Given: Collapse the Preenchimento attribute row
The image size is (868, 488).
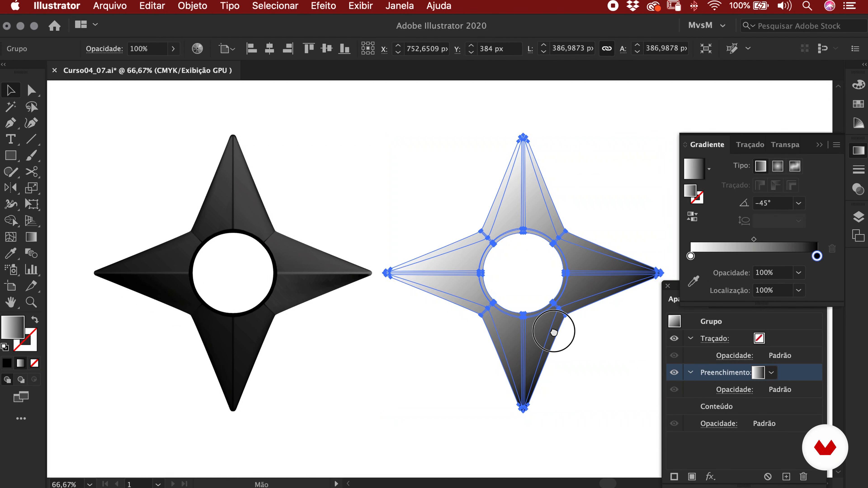Looking at the screenshot, I should 690,372.
